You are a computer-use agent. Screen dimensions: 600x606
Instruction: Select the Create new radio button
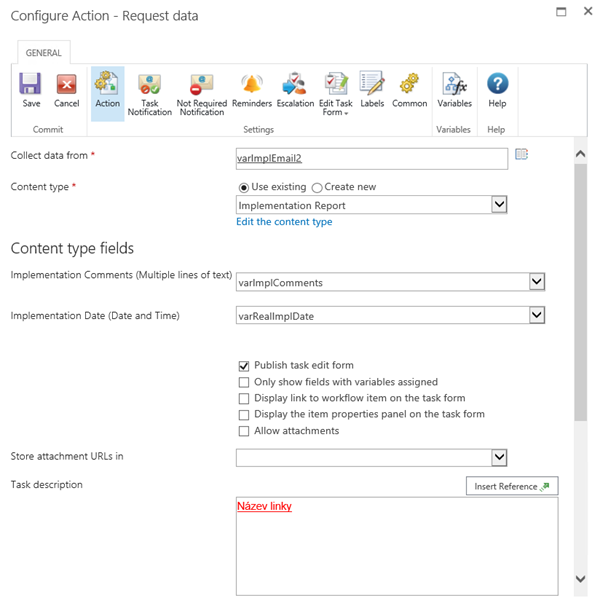[x=317, y=187]
